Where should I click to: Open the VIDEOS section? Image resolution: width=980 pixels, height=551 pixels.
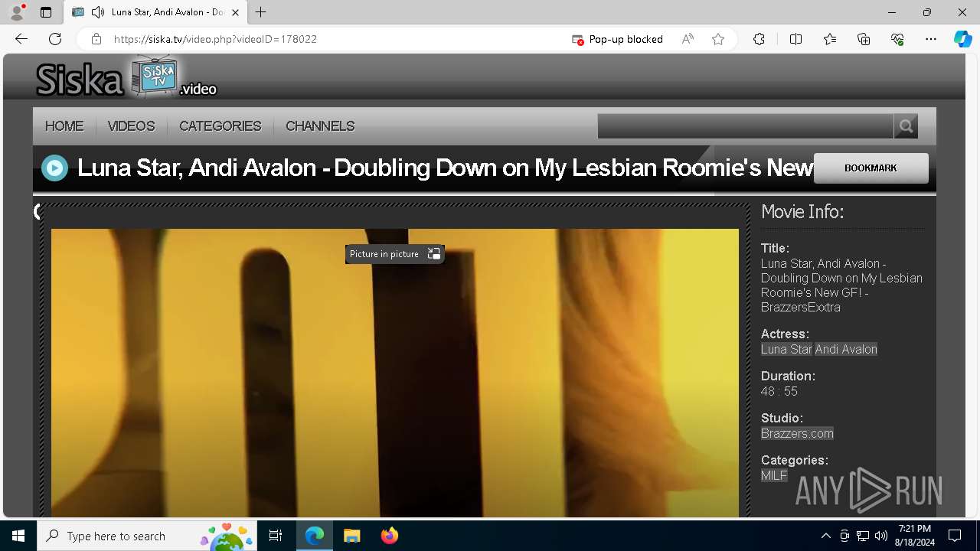(x=131, y=126)
